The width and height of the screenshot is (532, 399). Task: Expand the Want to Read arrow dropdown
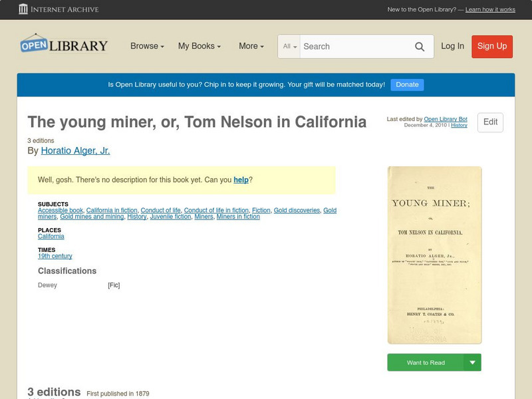(x=473, y=362)
